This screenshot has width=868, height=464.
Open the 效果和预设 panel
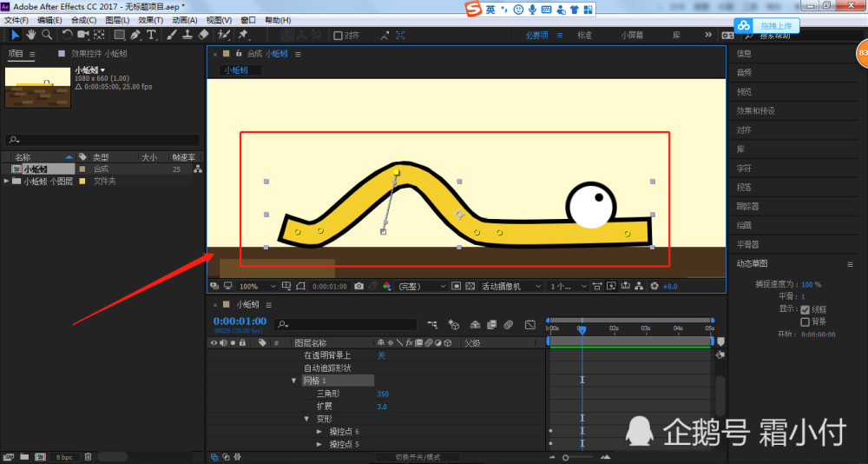756,111
